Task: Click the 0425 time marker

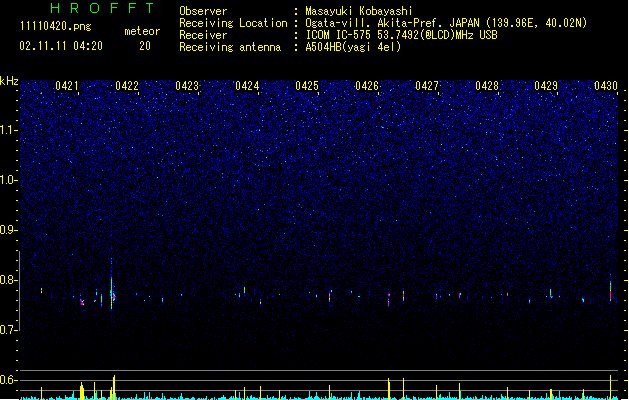Action: [307, 86]
